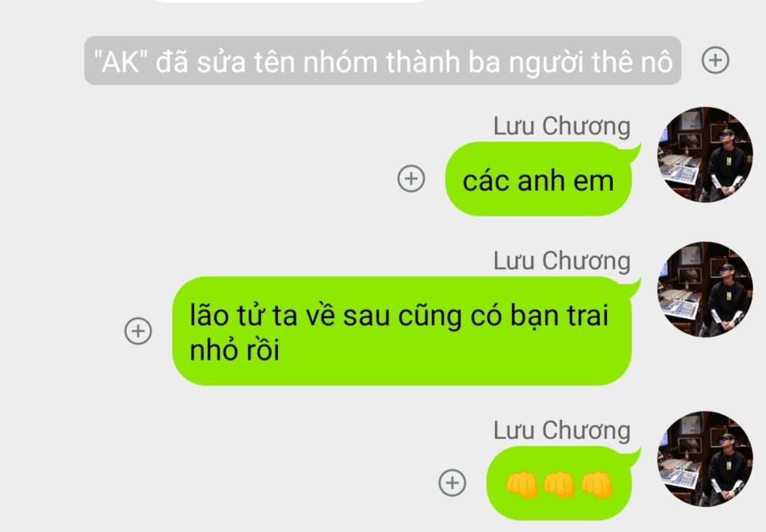Tap the words "nhỏ rồi" in green bubble
The width and height of the screenshot is (766, 532).
click(235, 350)
